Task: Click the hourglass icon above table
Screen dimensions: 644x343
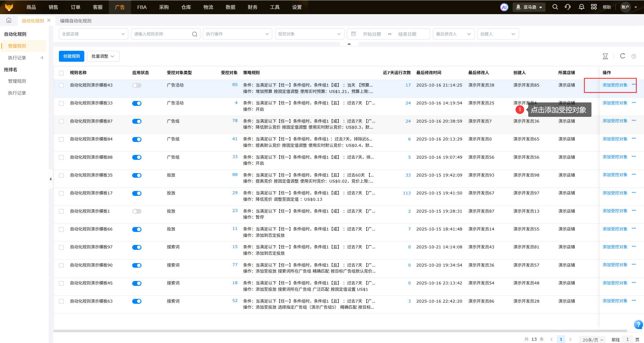Action: (605, 56)
